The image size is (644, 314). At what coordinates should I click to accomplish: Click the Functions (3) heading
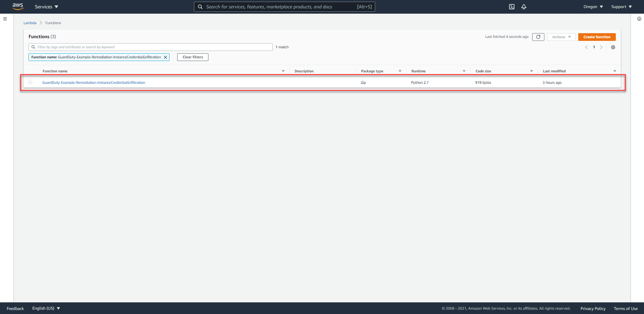click(42, 37)
